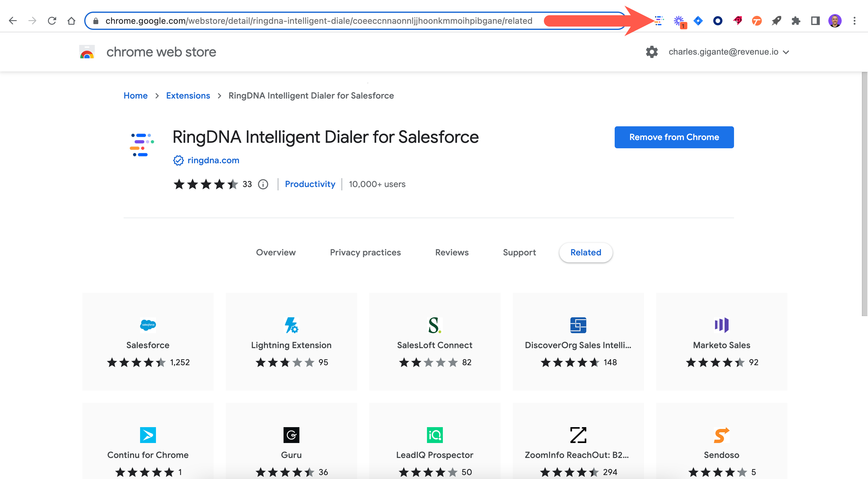Go to the Extensions breadcrumb link
This screenshot has height=479, width=868.
tap(188, 96)
